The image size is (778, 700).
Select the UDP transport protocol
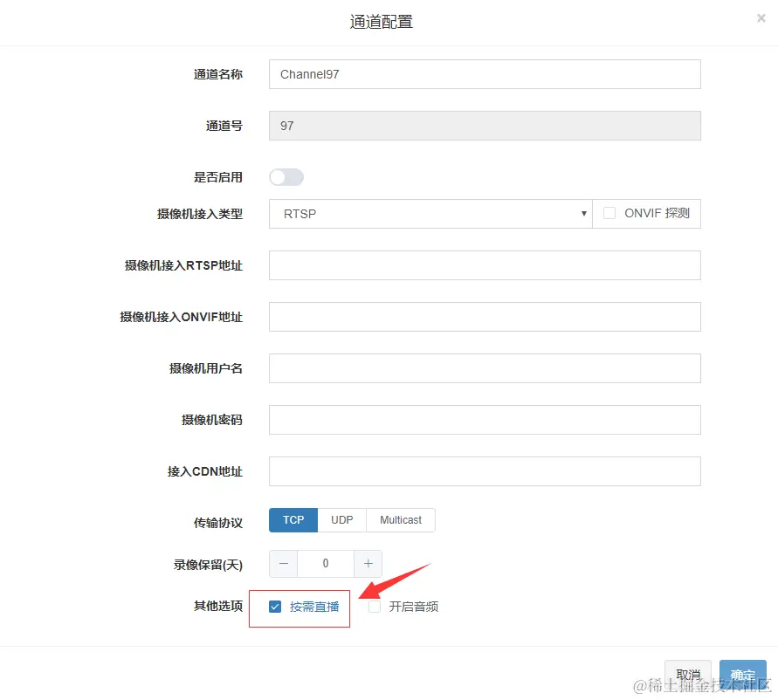tap(341, 519)
